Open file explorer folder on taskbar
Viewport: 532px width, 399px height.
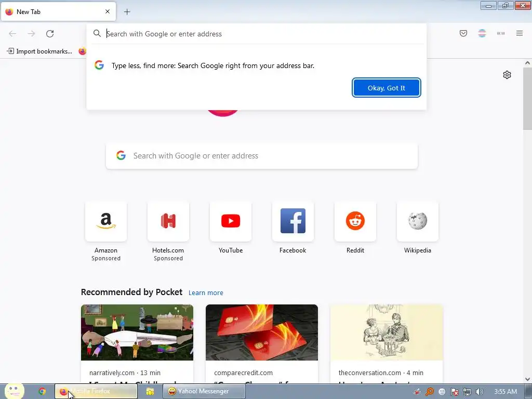[150, 392]
